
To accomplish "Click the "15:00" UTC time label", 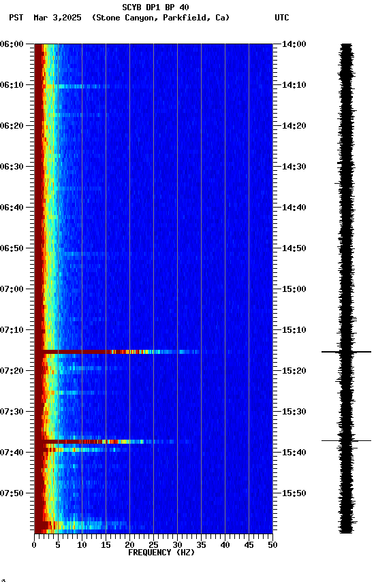I will click(294, 289).
